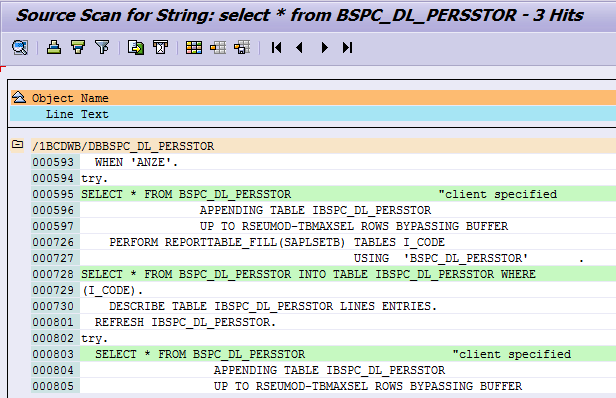Export list to spreadsheet

(x=136, y=48)
